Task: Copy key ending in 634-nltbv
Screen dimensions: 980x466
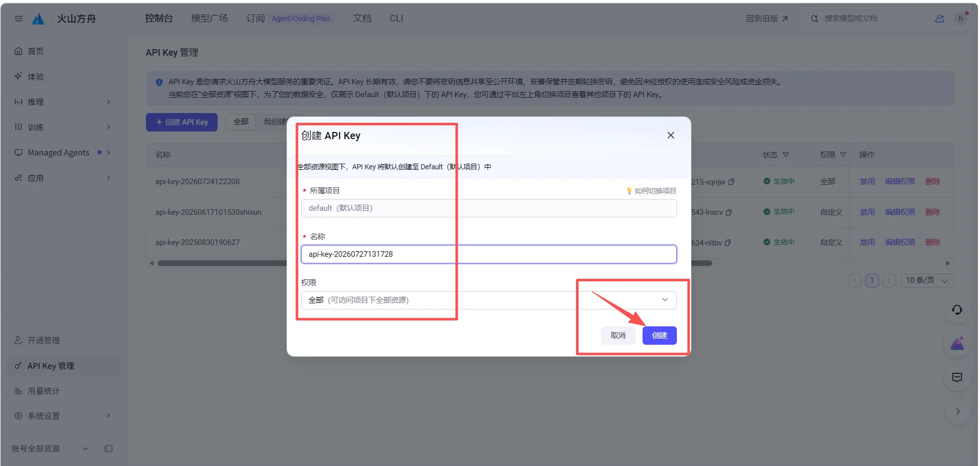Action: coord(728,242)
